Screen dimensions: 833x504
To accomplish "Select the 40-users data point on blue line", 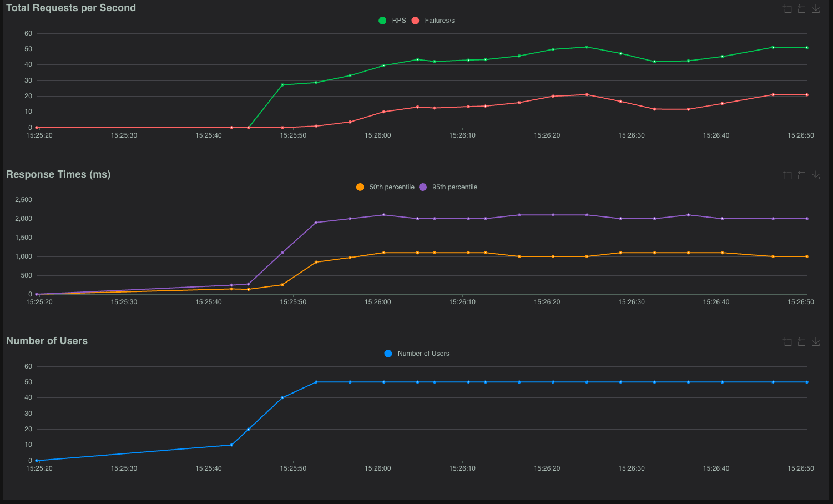I will [x=282, y=397].
